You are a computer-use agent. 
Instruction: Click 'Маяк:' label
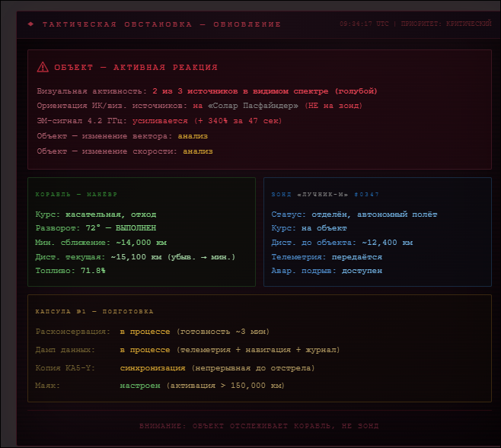coord(48,386)
